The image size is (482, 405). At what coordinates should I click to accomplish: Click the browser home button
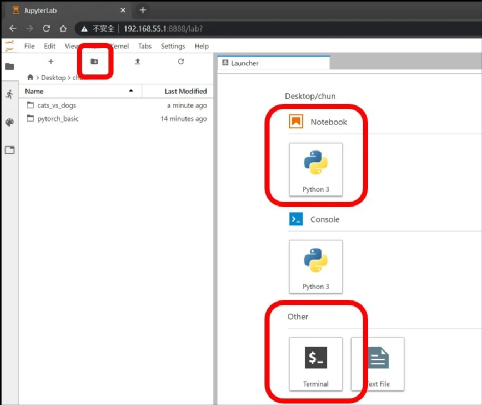63,29
